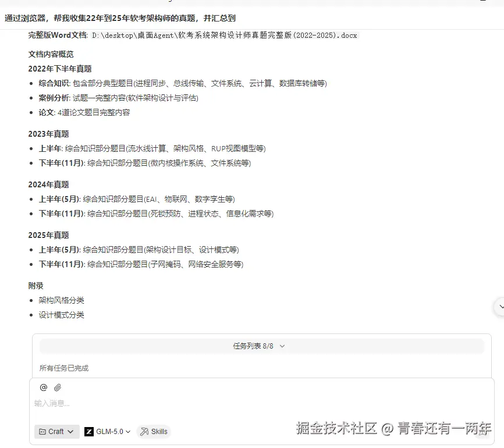Click the circular chevron on the right edge

coord(500,307)
